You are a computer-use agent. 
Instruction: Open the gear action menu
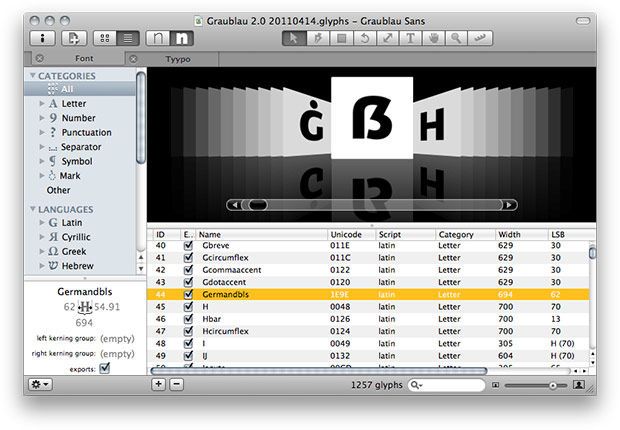pyautogui.click(x=40, y=384)
